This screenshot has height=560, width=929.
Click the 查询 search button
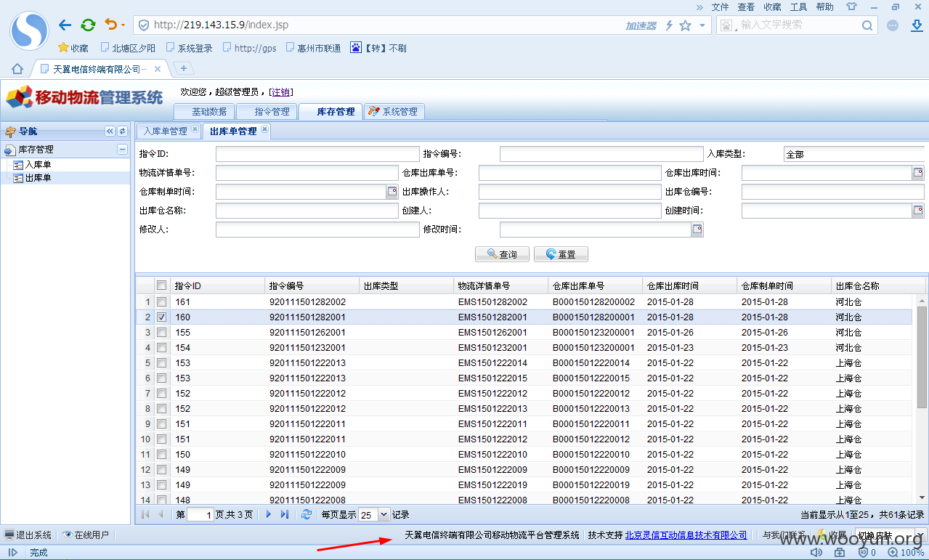[502, 254]
